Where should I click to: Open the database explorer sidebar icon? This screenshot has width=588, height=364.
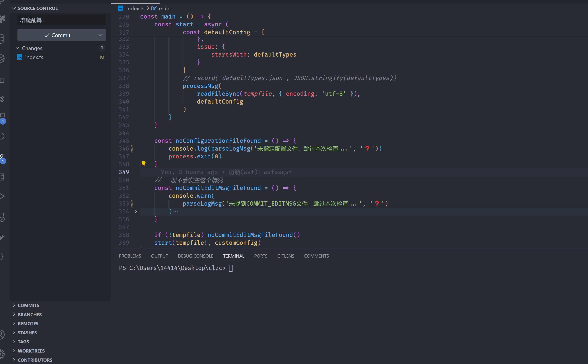coord(2,39)
